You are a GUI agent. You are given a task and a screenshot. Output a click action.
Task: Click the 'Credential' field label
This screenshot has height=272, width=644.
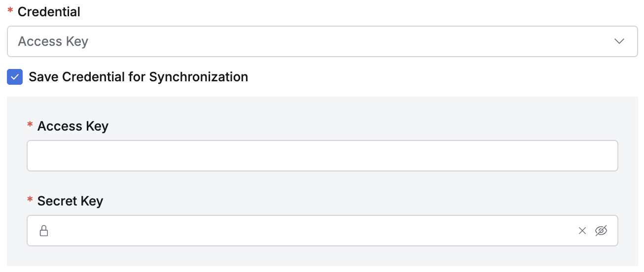pos(49,12)
